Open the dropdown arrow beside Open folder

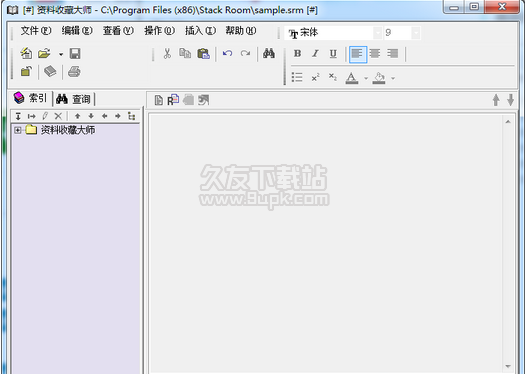tap(61, 54)
